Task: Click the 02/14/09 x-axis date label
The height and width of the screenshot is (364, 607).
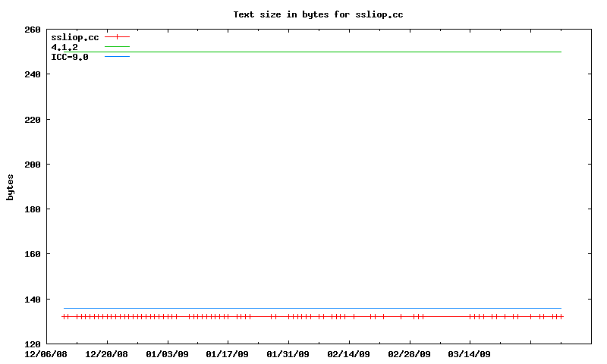Action: [349, 353]
